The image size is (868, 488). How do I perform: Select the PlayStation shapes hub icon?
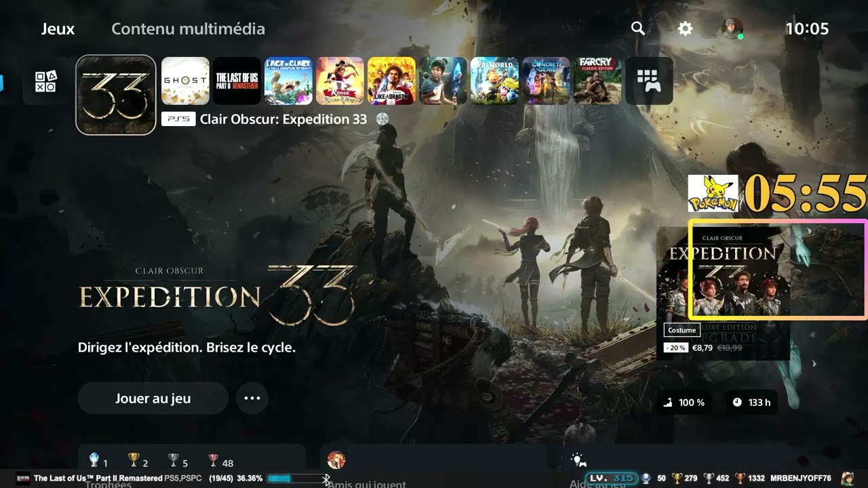pyautogui.click(x=46, y=81)
